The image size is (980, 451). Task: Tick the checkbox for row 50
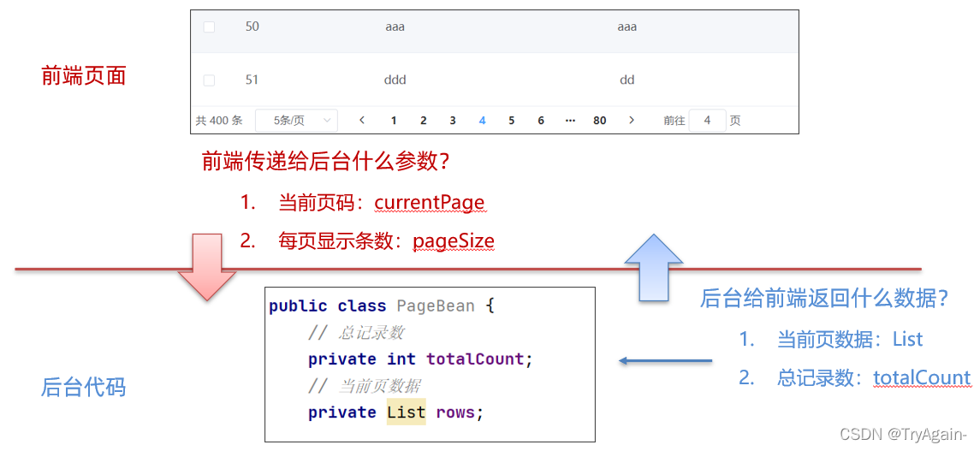click(x=210, y=27)
